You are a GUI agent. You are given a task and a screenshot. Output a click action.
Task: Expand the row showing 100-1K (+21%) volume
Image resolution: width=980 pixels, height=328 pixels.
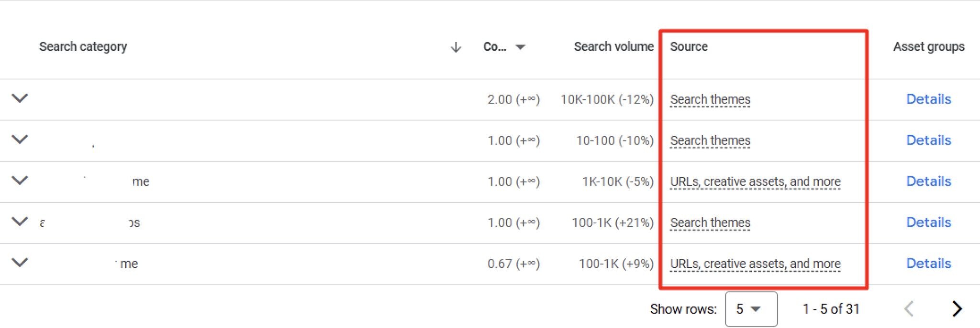pyautogui.click(x=20, y=222)
